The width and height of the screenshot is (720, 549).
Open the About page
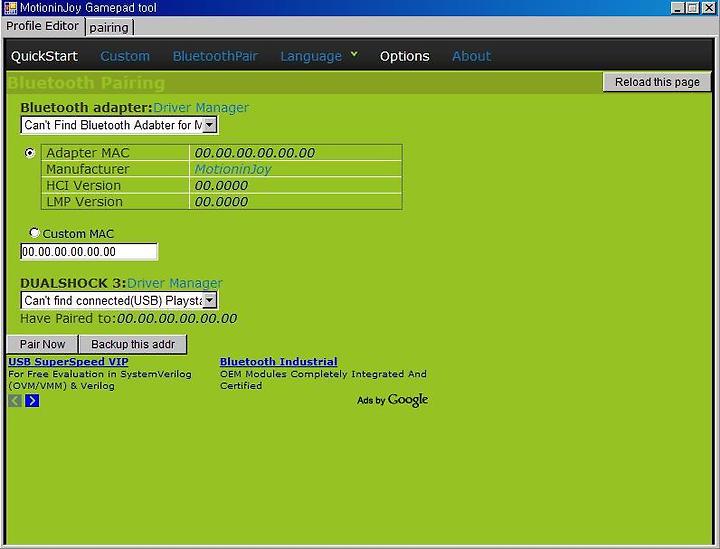[472, 56]
